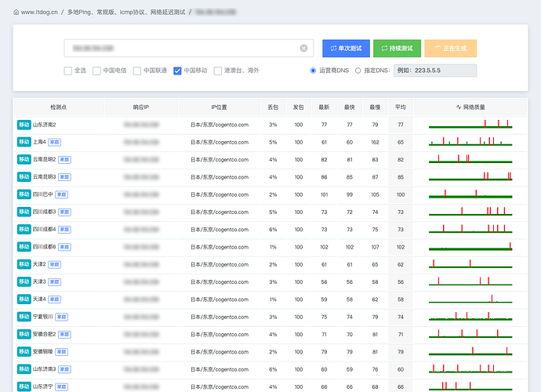
Task: Open the 多地Ping breadcrumb link
Action: tap(126, 12)
